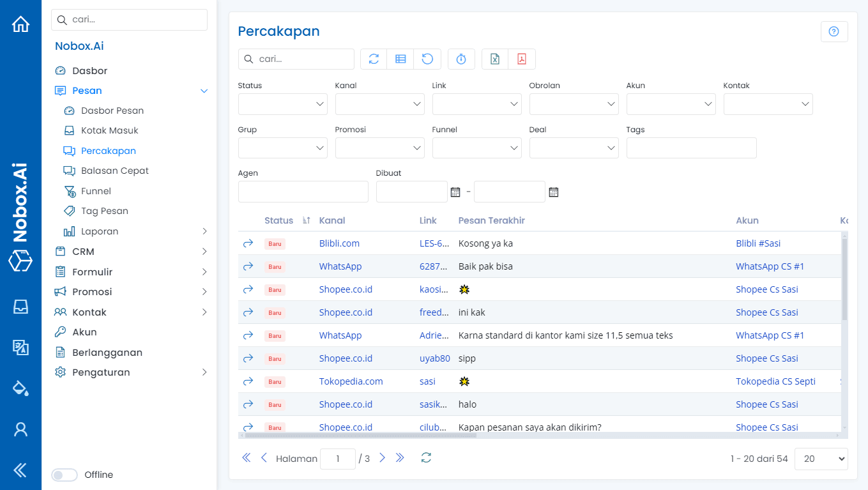Open the Status filter dropdown
The height and width of the screenshot is (490, 868).
tap(282, 103)
